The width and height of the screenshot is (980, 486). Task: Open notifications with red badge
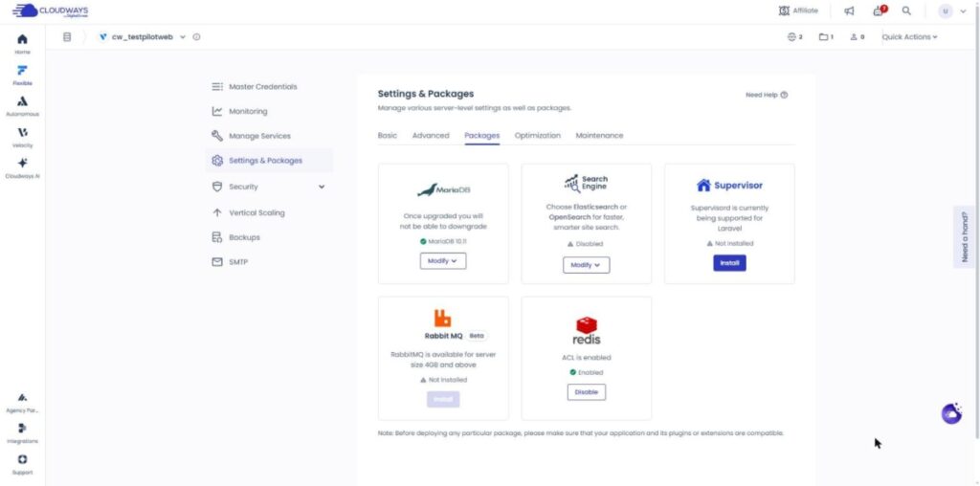click(880, 10)
